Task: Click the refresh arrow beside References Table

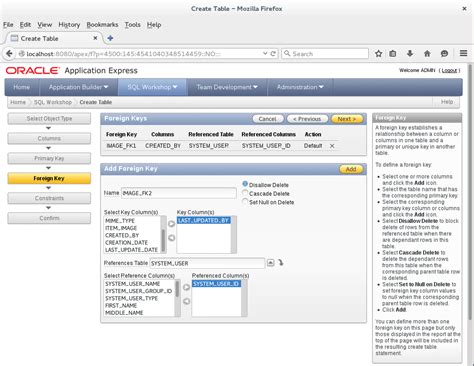Action: click(281, 263)
